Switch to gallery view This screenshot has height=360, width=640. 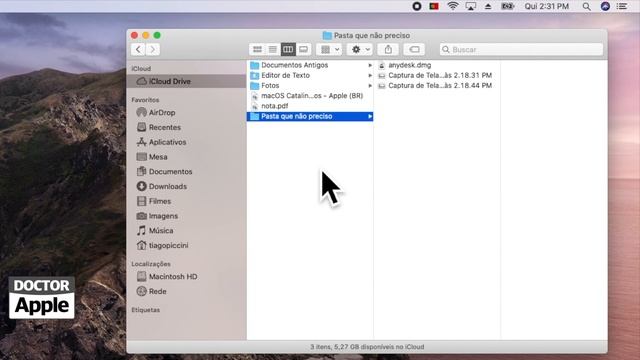tap(304, 49)
